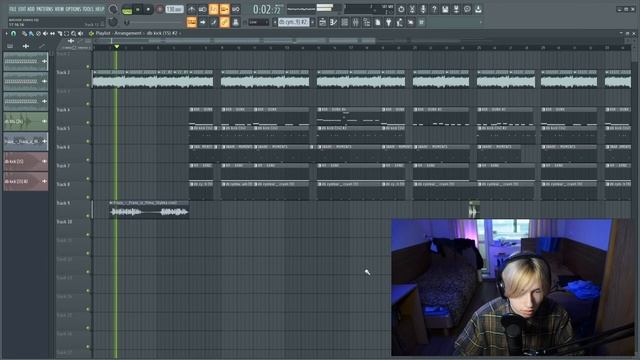Open the plugin picker (plug icon)

click(389, 22)
